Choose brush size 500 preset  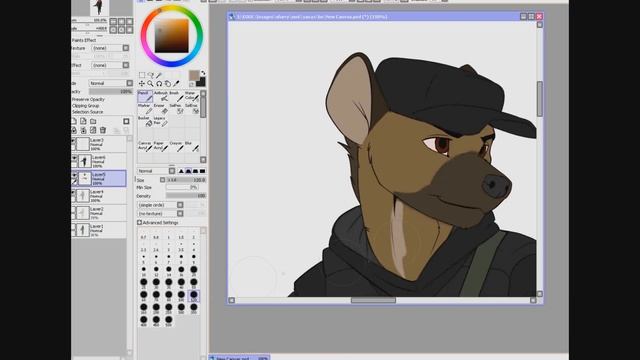169,320
